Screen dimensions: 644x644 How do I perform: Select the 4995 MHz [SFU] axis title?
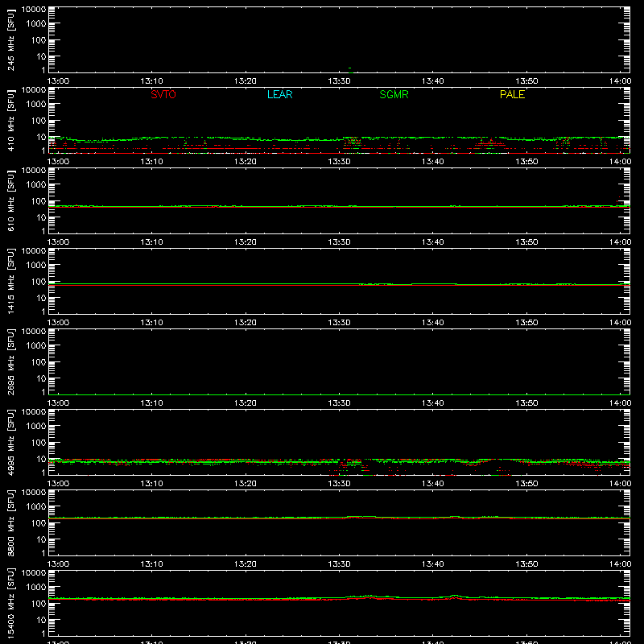click(x=10, y=442)
